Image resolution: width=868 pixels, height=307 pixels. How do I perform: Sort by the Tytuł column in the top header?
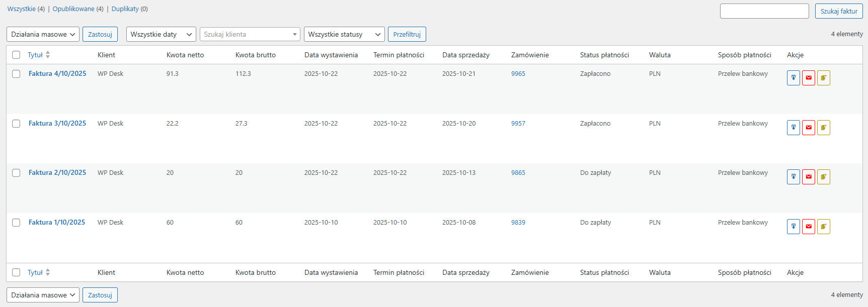coord(36,55)
